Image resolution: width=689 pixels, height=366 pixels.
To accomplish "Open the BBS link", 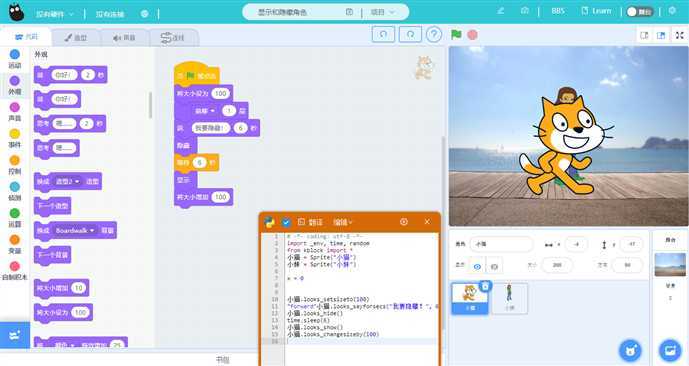I will click(x=558, y=11).
